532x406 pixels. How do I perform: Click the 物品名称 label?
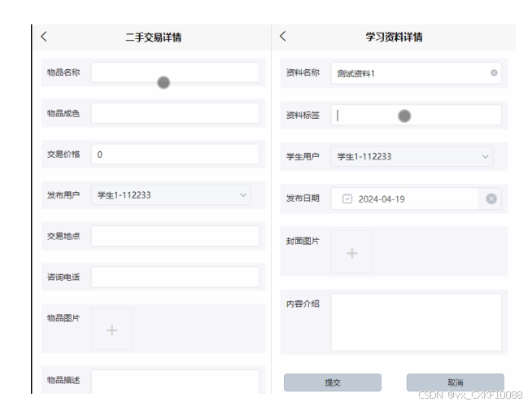point(63,72)
